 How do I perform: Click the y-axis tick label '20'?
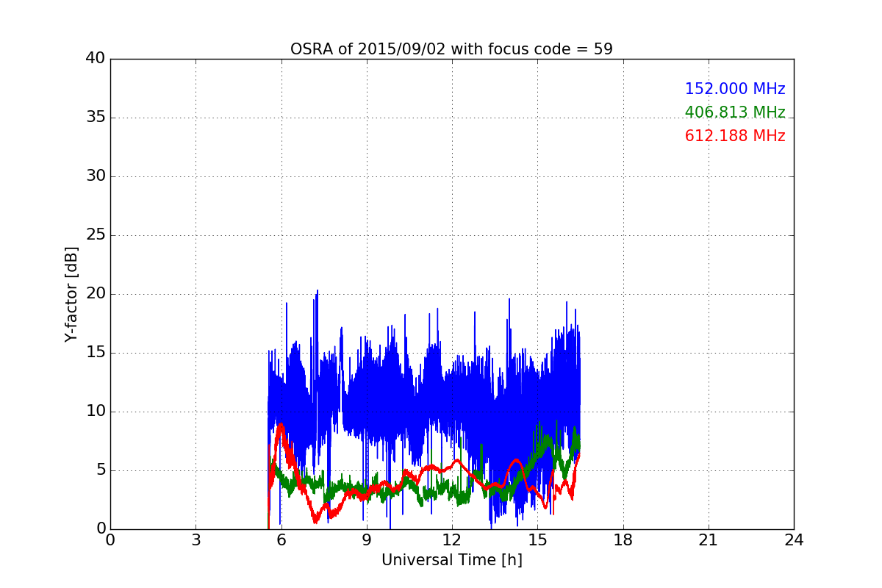[x=96, y=294]
